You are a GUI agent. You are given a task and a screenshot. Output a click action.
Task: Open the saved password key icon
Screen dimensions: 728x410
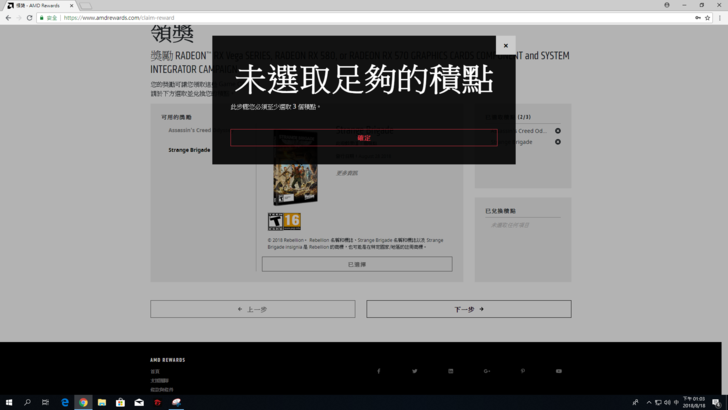[698, 18]
